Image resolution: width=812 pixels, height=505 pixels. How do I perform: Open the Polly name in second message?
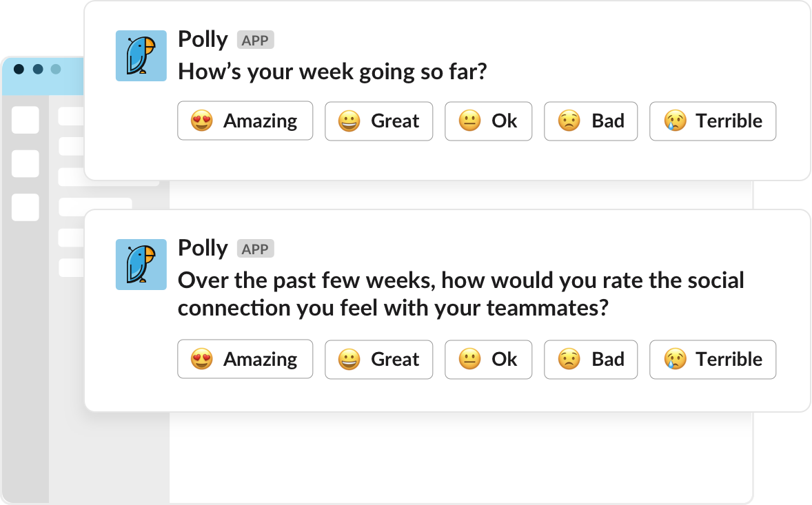pos(203,248)
